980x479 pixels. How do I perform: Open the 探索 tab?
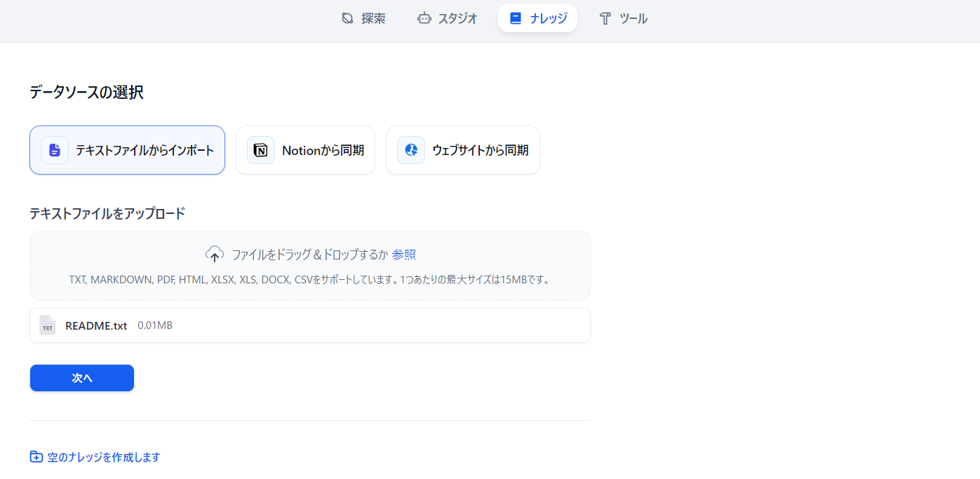363,18
